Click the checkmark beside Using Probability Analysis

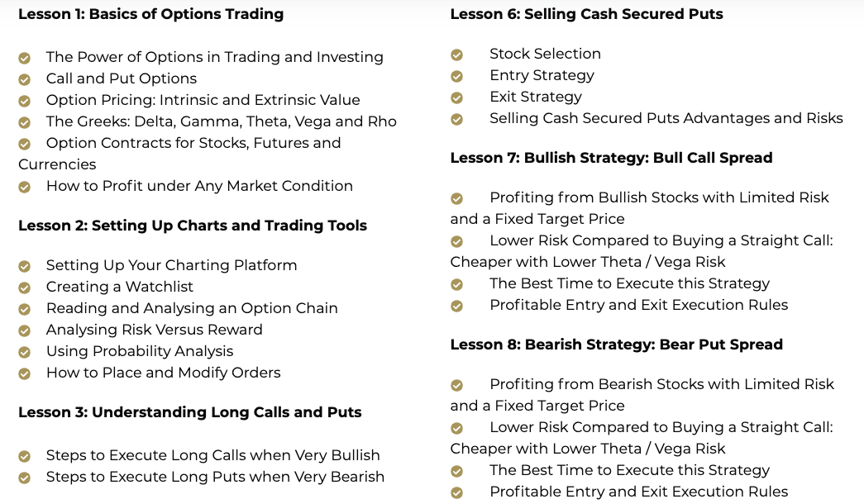click(24, 353)
